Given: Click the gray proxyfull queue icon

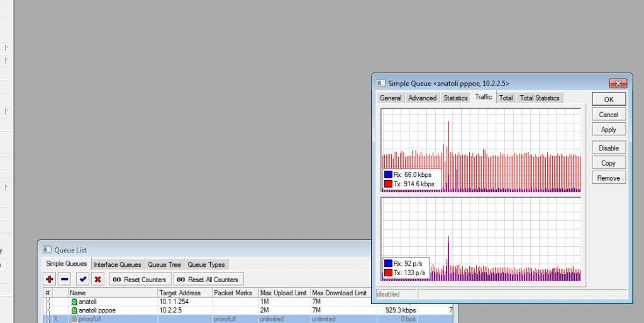Looking at the screenshot, I should tap(74, 319).
